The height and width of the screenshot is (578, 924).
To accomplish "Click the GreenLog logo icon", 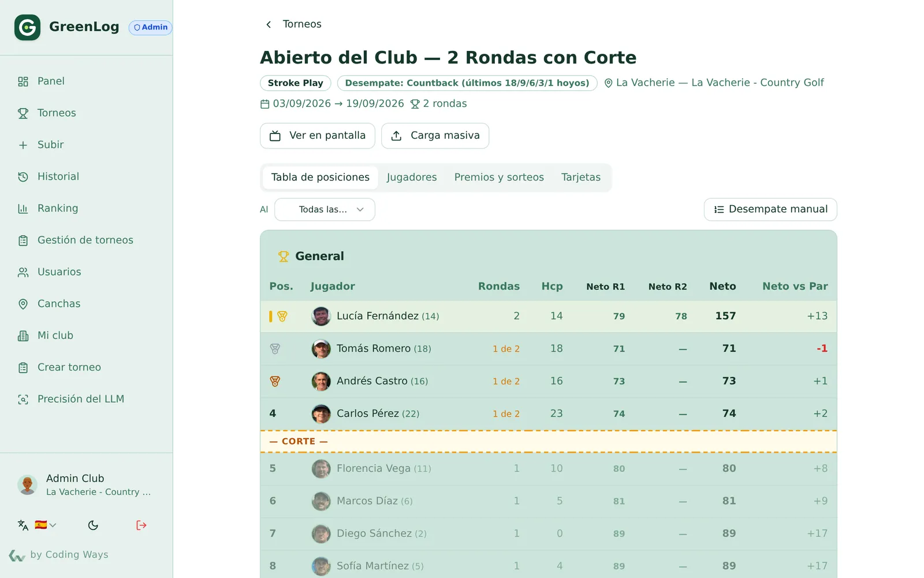I will click(x=27, y=27).
